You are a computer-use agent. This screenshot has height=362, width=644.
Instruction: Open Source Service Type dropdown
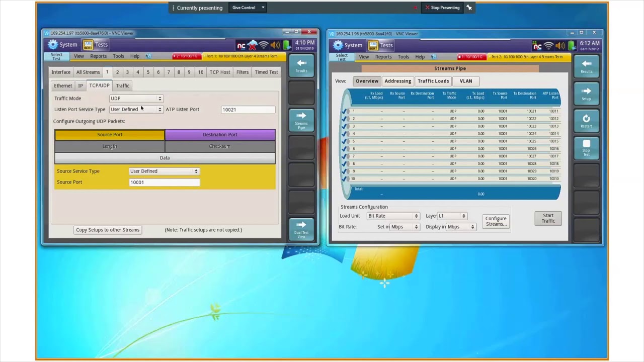point(164,171)
